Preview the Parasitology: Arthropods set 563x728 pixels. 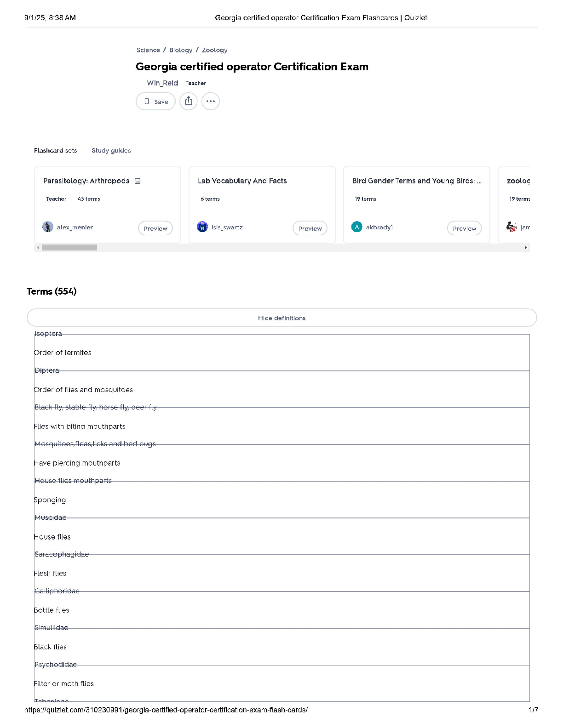pos(155,228)
